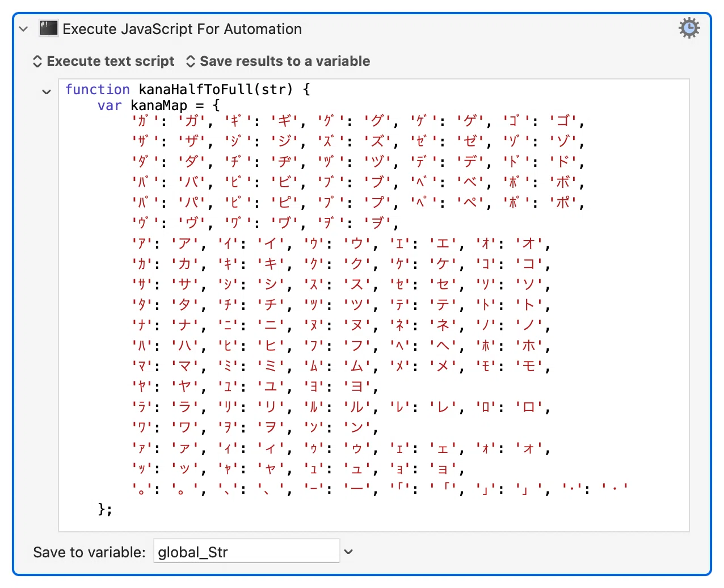Viewport: 724px width, 588px height.
Task: Click the var kanaMap = { line
Action: point(158,106)
